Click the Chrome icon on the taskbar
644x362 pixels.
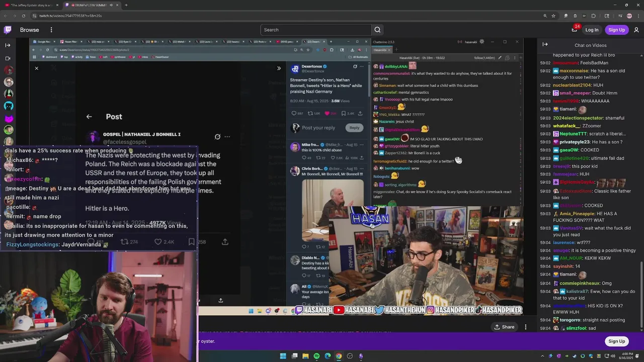[x=339, y=356]
